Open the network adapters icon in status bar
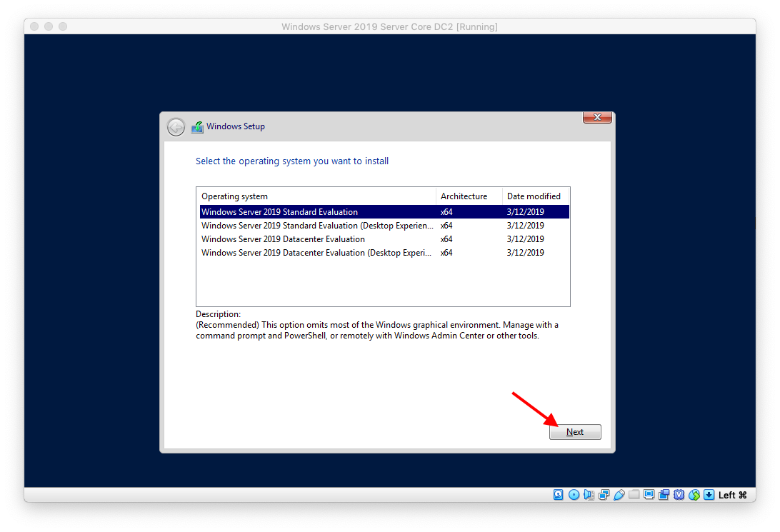The width and height of the screenshot is (780, 532). [x=604, y=495]
